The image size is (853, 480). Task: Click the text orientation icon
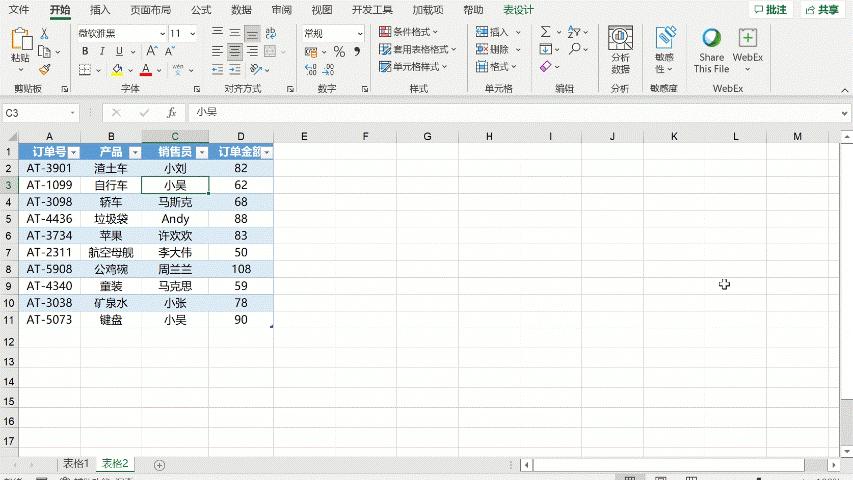click(256, 70)
